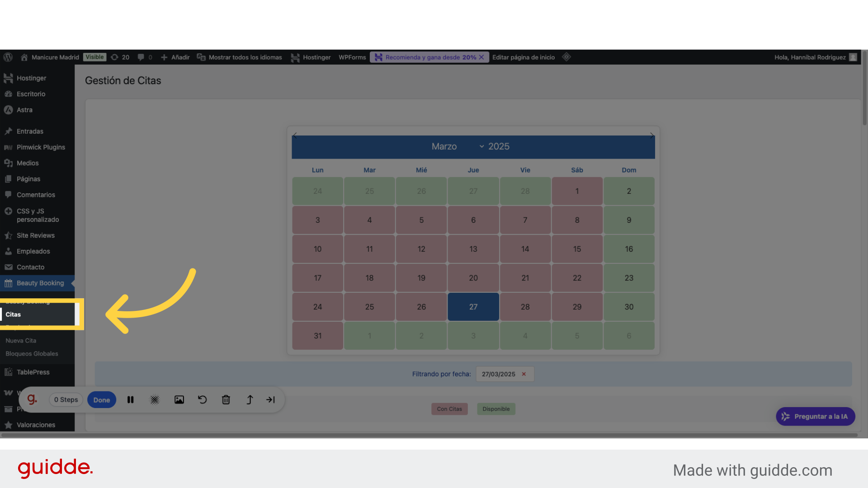Select day 15 in the calendar
Screen dimensions: 868x488
point(577,249)
